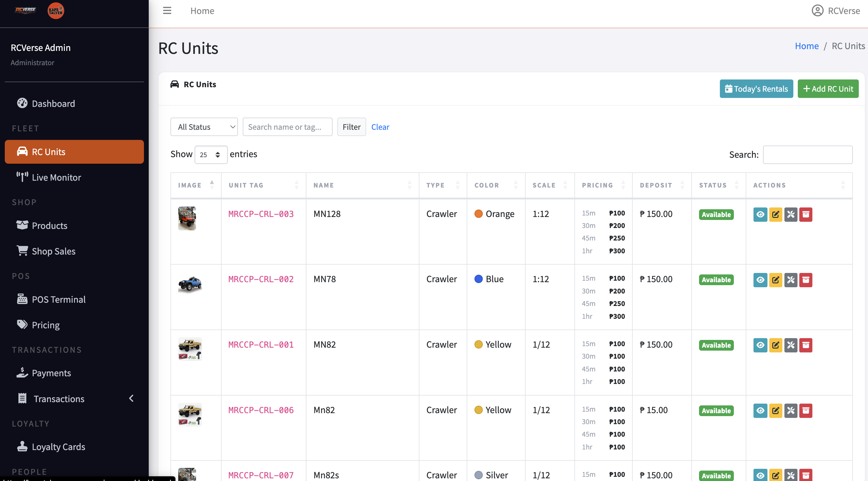Viewport: 868px width, 481px height.
Task: Sort table by Name column
Action: click(362, 185)
